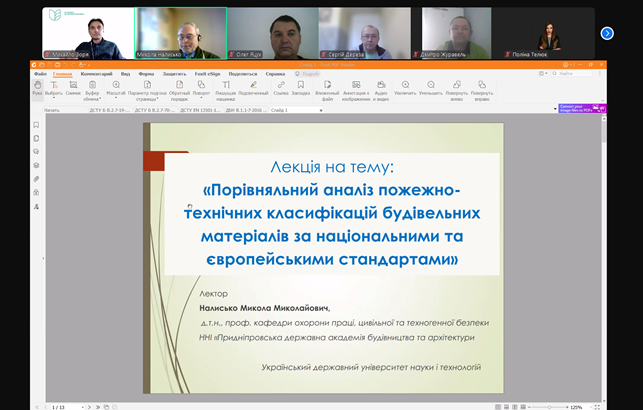This screenshot has height=410, width=643.
Task: Expand the Поворот dropdown arrow
Action: 201,98
